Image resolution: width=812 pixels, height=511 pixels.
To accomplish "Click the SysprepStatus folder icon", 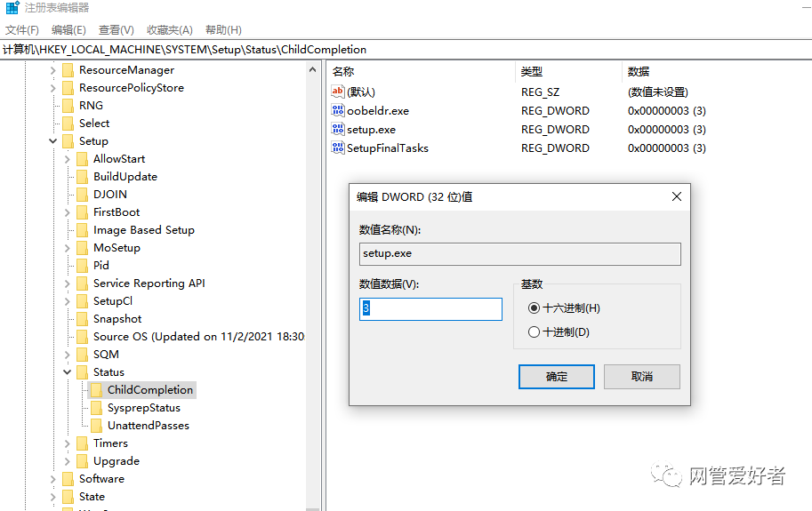I will point(96,408).
